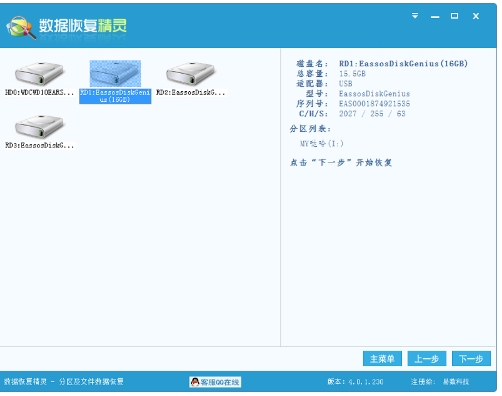Click the serial number EAS0001874921535
Screen dimensions: 502x396
374,104
